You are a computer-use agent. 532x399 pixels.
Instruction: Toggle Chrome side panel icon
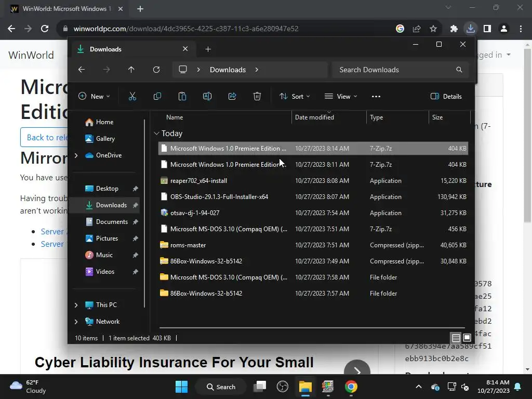[x=487, y=29]
